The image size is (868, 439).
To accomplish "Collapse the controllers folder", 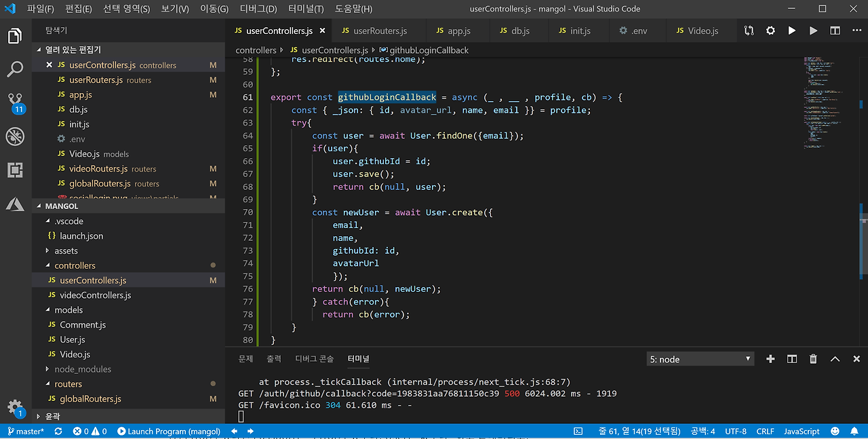I will 129,265.
